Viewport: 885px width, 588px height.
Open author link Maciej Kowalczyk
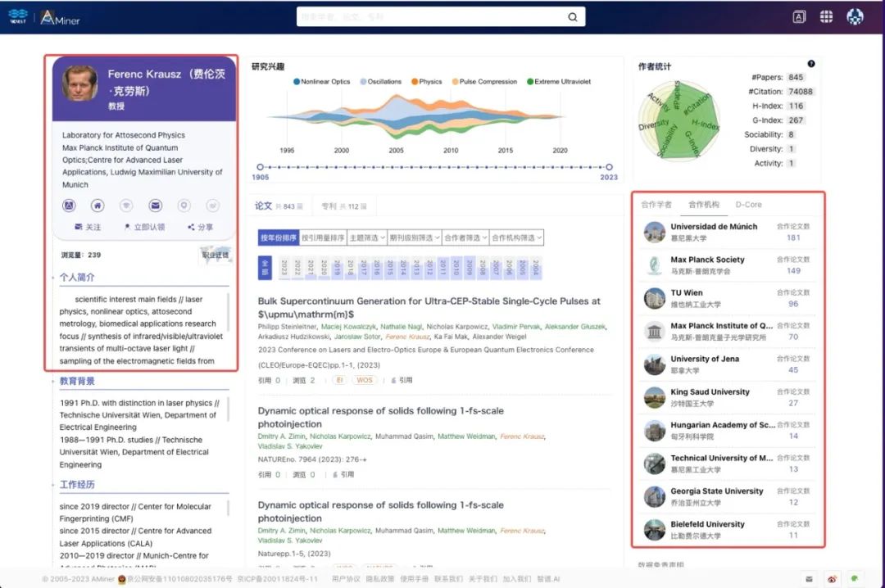click(x=348, y=327)
